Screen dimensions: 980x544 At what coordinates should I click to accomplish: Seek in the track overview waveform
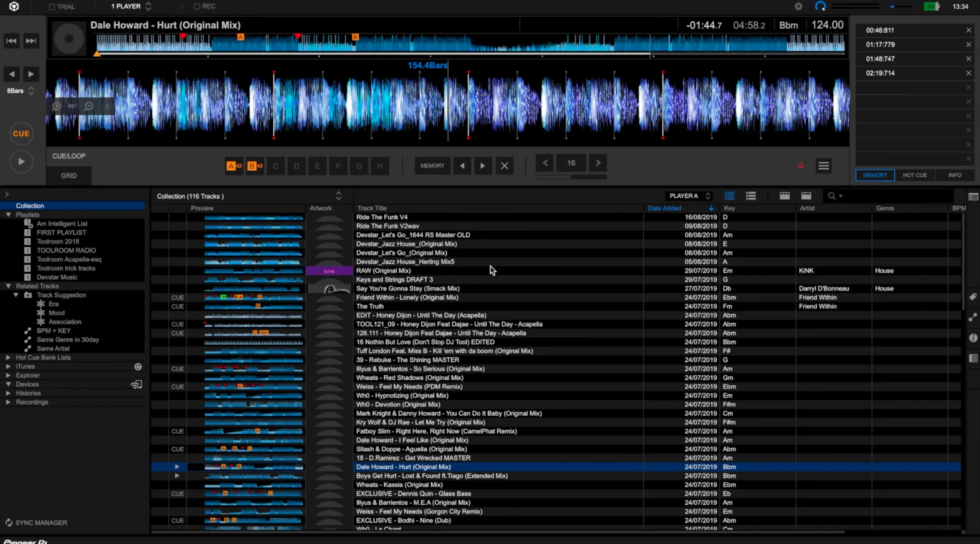(470, 43)
